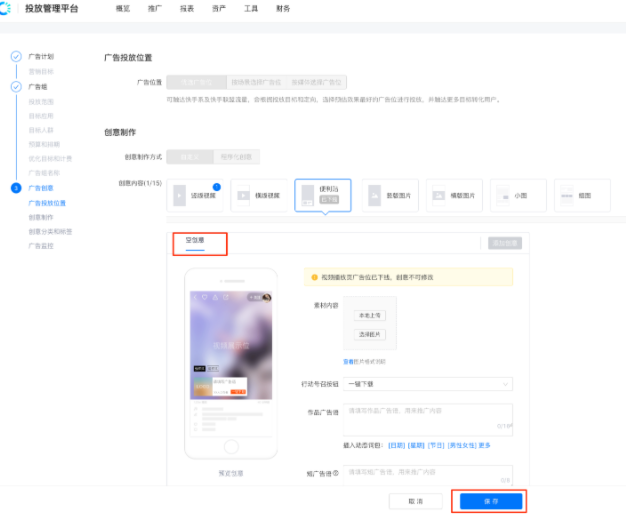
Task: Jump to 目标应用 in sidebar
Action: click(x=41, y=116)
